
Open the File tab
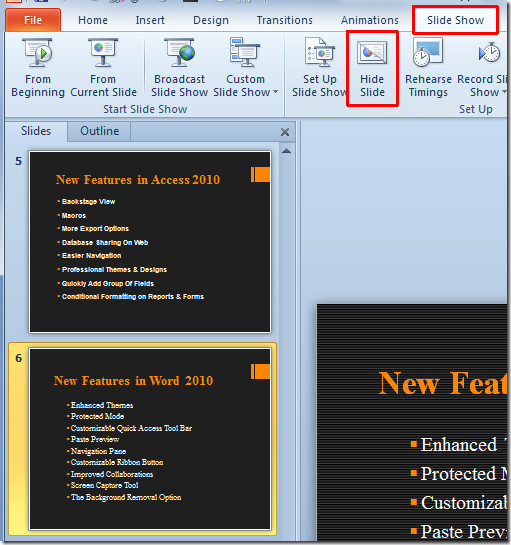pos(33,20)
